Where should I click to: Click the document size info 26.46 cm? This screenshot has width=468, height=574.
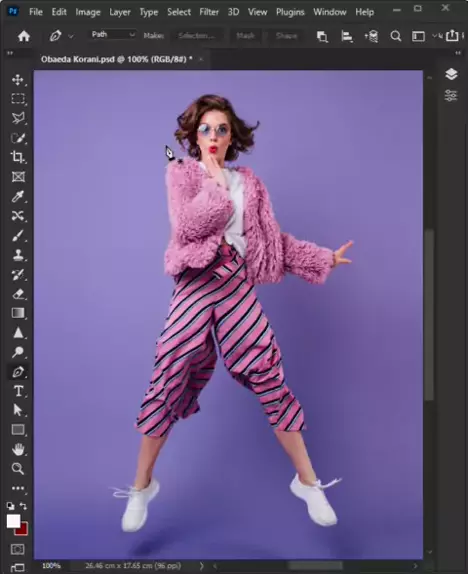coord(133,566)
